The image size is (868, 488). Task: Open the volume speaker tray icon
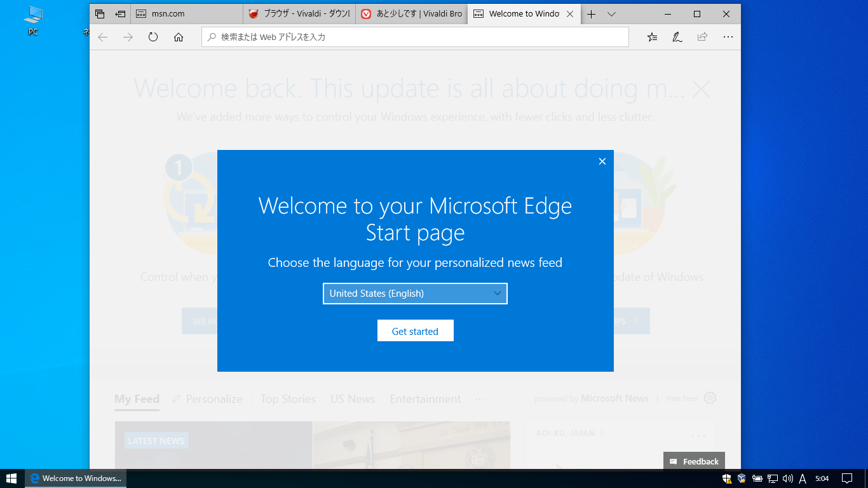click(x=788, y=478)
